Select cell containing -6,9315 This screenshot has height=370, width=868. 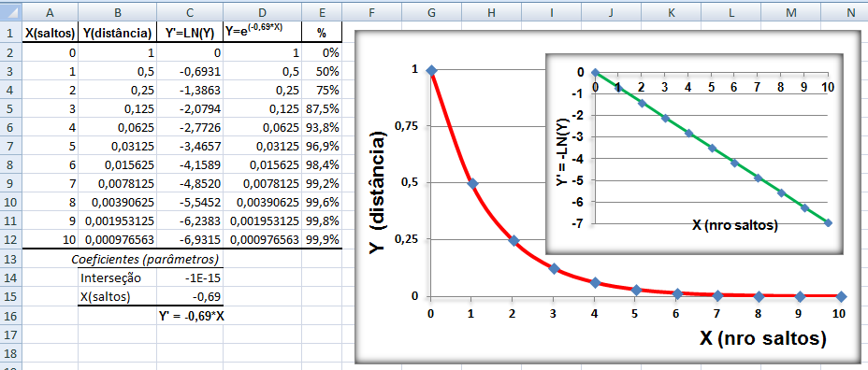tap(190, 240)
